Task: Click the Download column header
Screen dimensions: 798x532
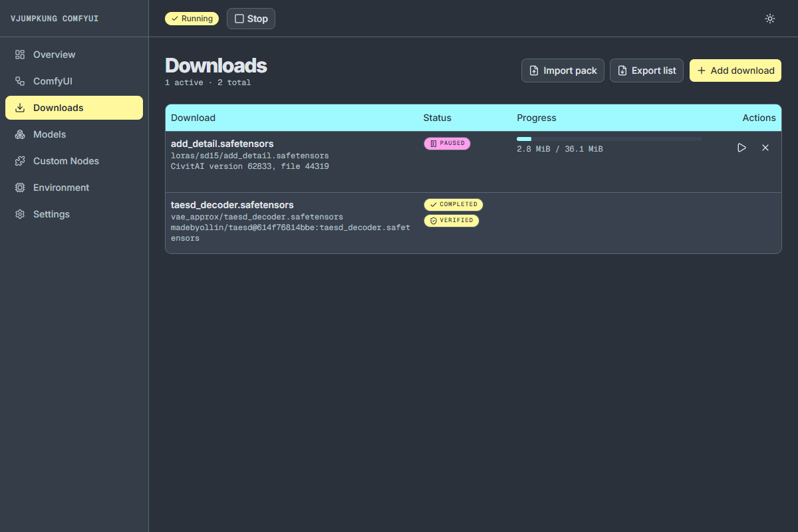Action: [194, 118]
